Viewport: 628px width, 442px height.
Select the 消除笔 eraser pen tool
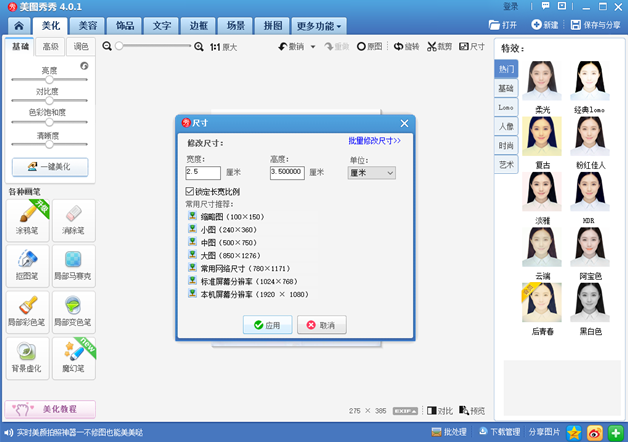(74, 220)
